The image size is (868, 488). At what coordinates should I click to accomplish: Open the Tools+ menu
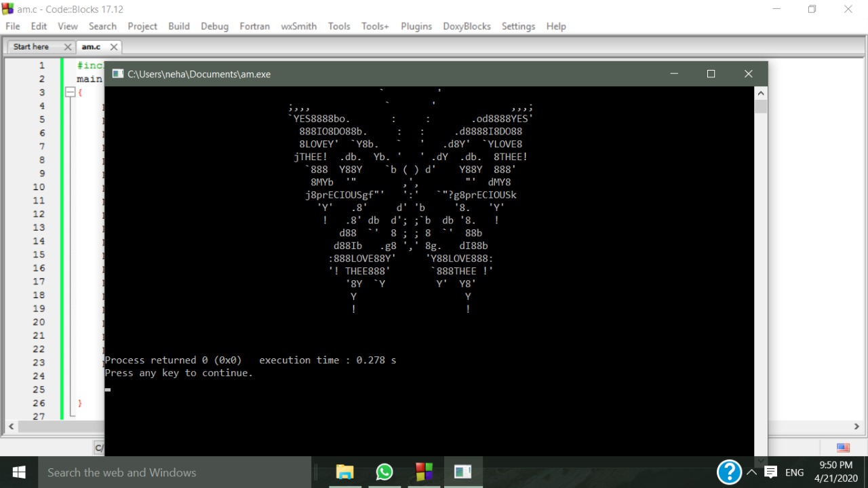(x=375, y=26)
